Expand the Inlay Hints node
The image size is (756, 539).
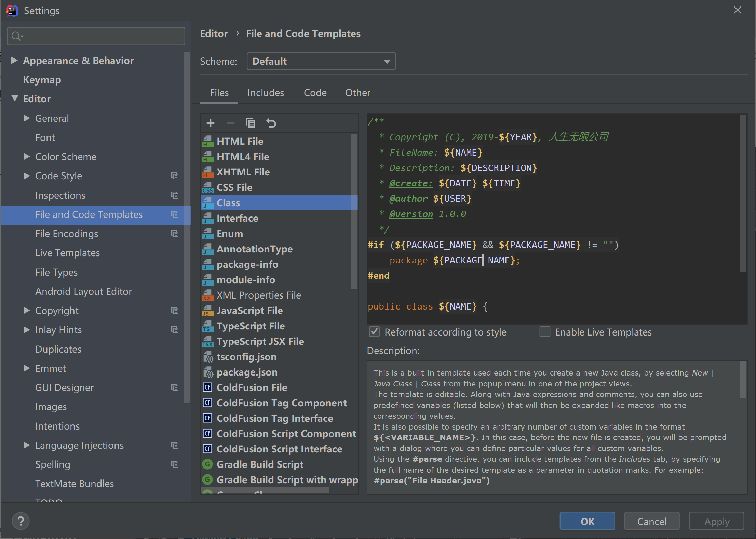click(27, 330)
